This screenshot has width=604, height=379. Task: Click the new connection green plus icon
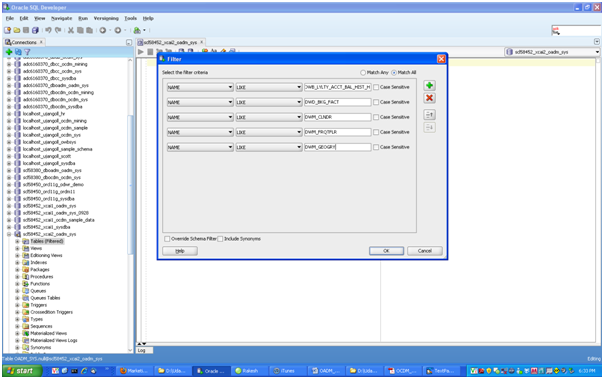[9, 52]
